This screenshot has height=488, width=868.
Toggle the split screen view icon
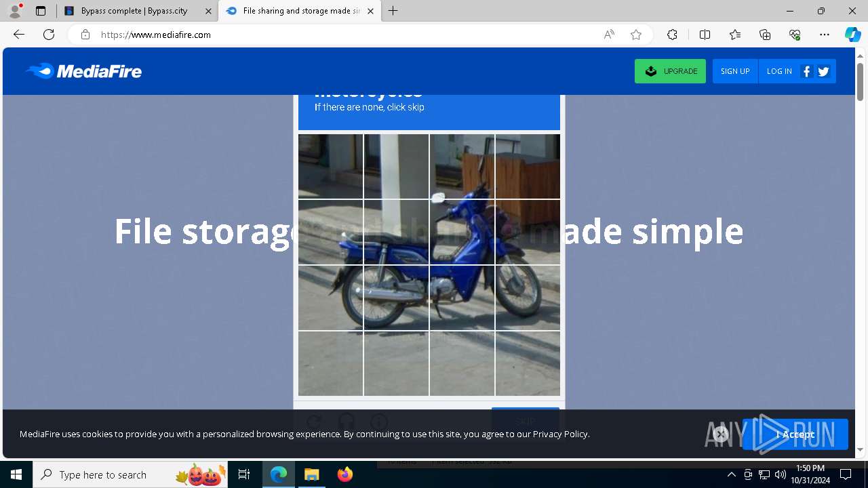(705, 35)
